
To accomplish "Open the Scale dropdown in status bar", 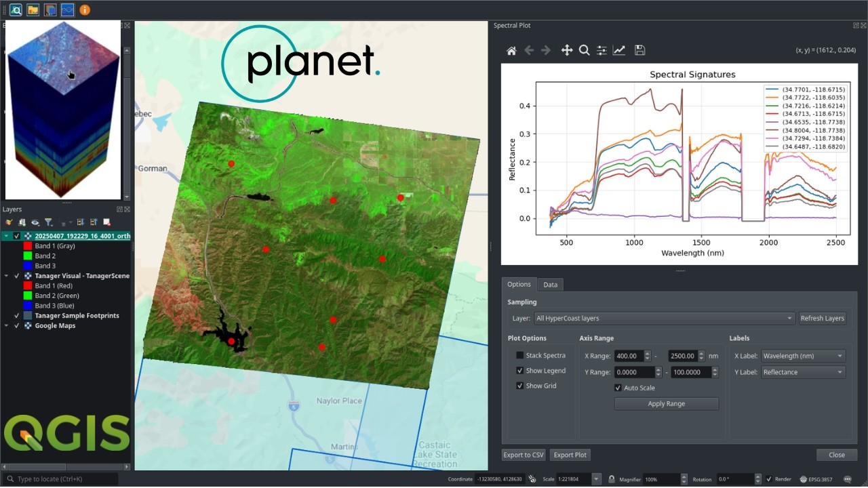I will pyautogui.click(x=596, y=479).
